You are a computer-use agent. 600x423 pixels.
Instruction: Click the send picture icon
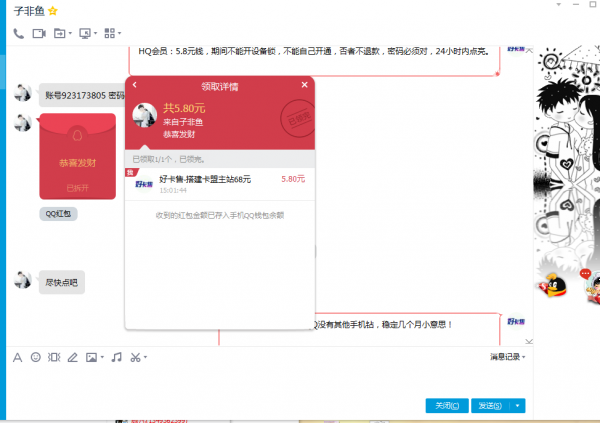[x=91, y=358]
